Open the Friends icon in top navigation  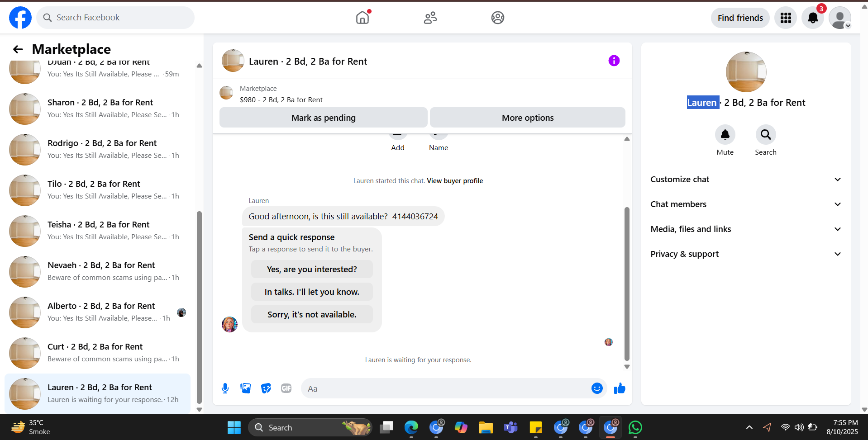430,18
